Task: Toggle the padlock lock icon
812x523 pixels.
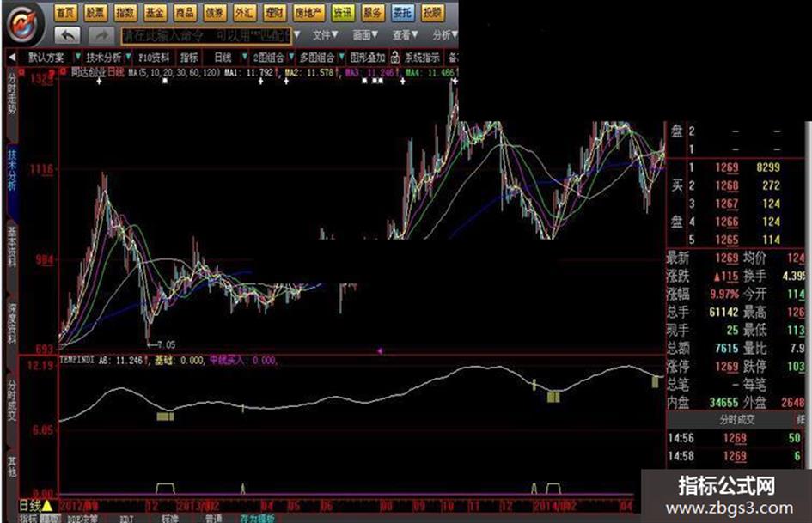Action: [x=395, y=57]
